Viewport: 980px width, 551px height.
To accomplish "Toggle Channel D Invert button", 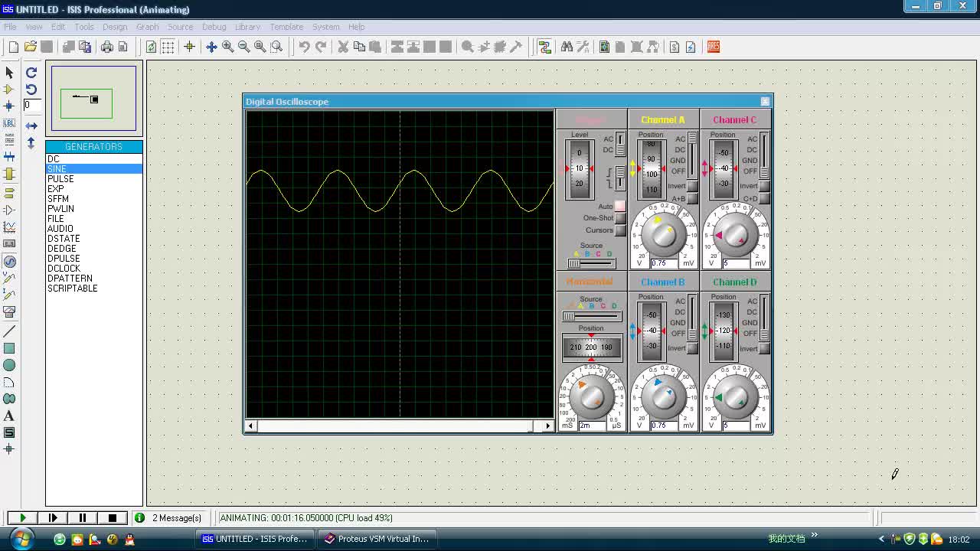I will pyautogui.click(x=764, y=348).
